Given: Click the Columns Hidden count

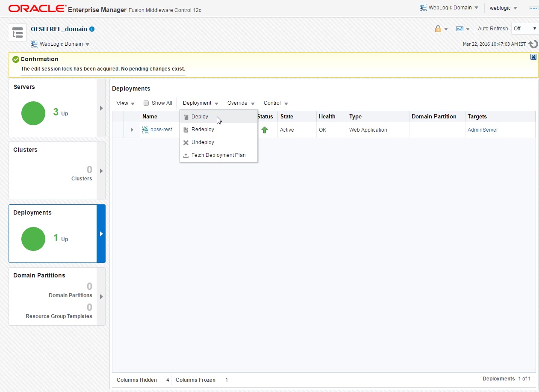Looking at the screenshot, I should pyautogui.click(x=168, y=380).
